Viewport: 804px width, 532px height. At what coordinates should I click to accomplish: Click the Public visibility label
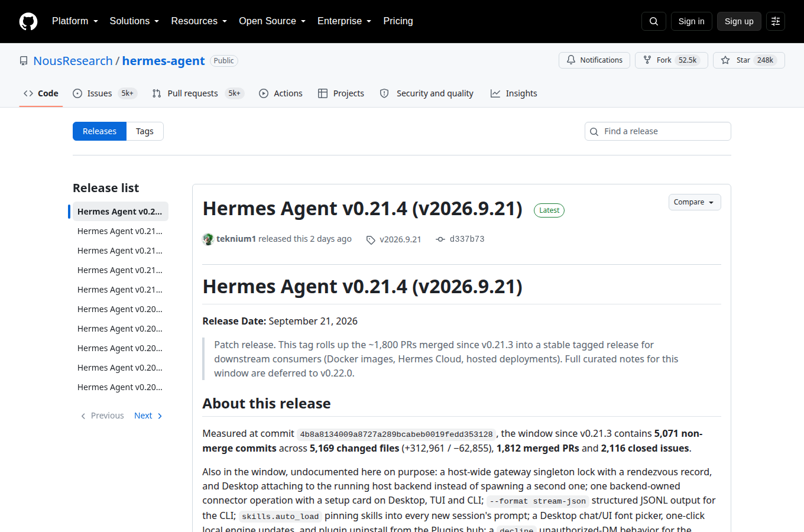pyautogui.click(x=224, y=61)
